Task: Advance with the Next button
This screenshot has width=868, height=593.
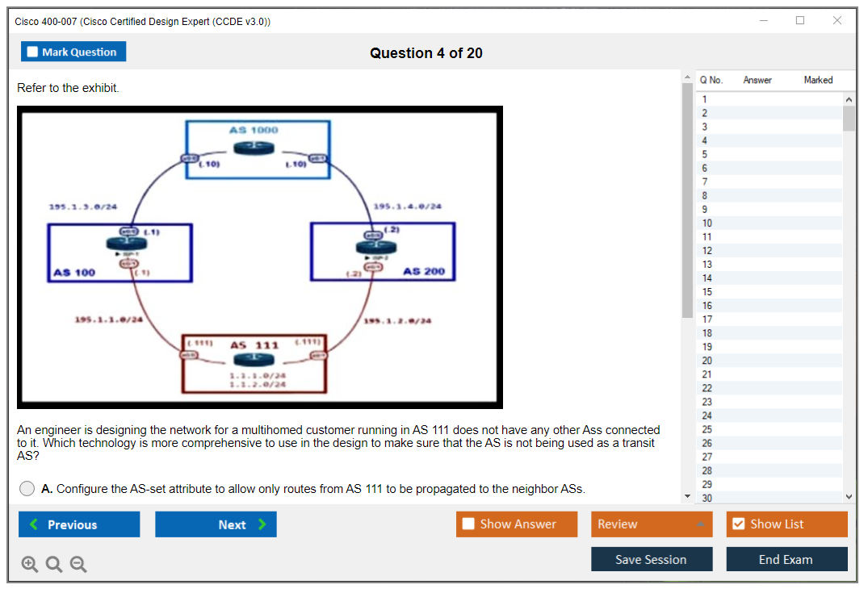Action: point(216,524)
